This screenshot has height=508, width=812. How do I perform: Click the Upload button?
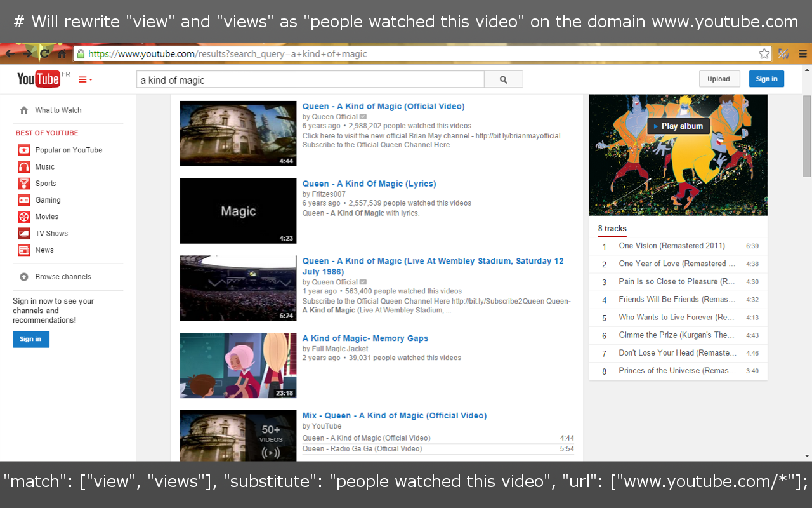719,79
